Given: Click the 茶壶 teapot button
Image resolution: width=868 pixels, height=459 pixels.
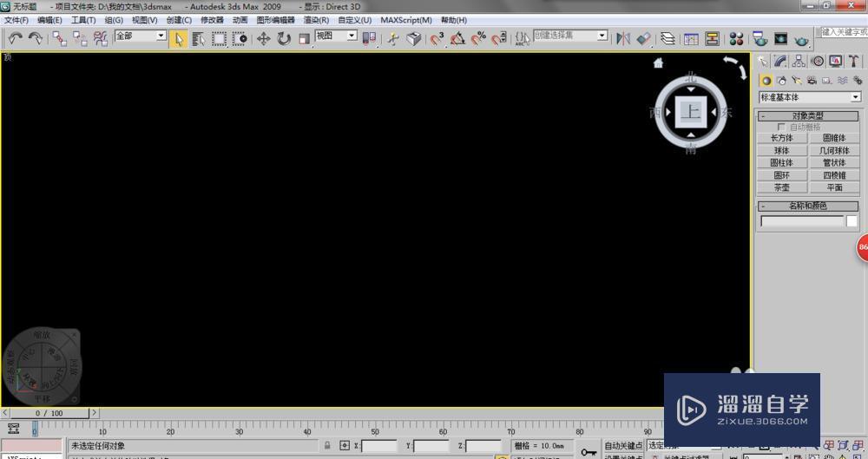Looking at the screenshot, I should click(782, 187).
